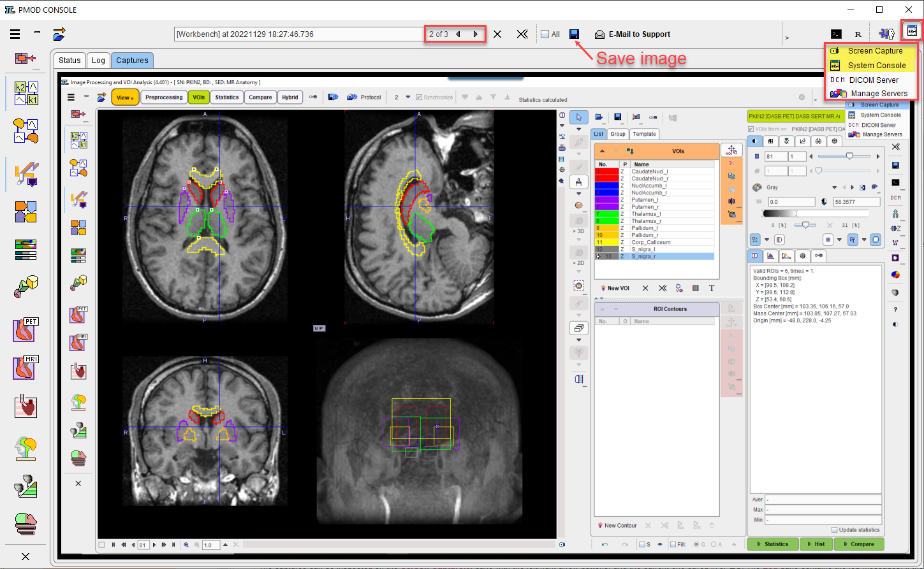924x569 pixels.
Task: Toggle checkbox left of the slice navigation bar
Action: tap(102, 545)
